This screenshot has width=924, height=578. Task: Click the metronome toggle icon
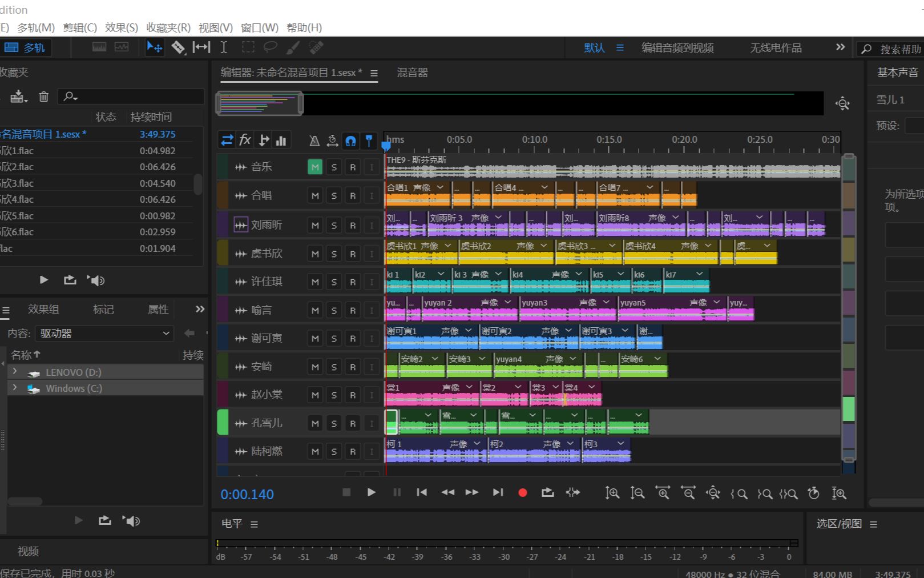(314, 141)
